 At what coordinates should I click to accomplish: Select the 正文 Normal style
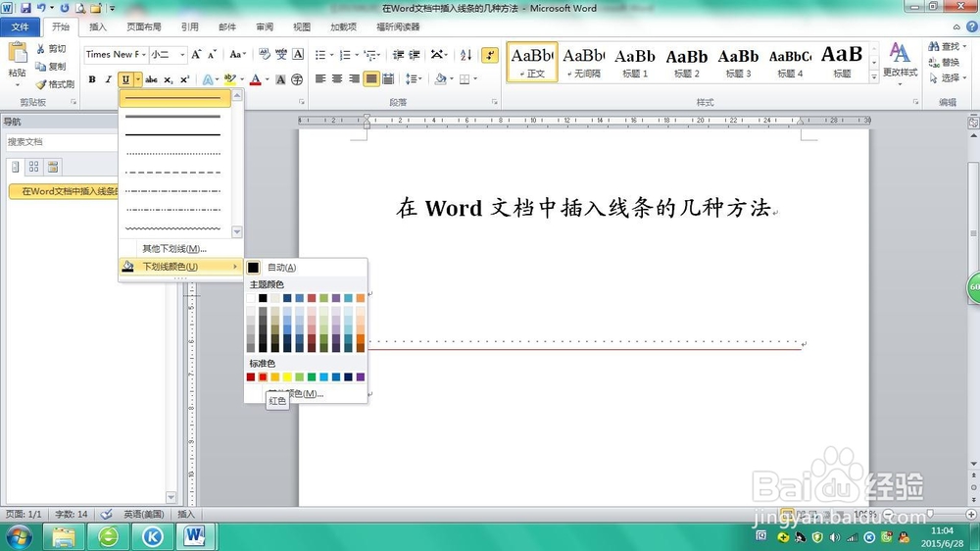coord(532,62)
